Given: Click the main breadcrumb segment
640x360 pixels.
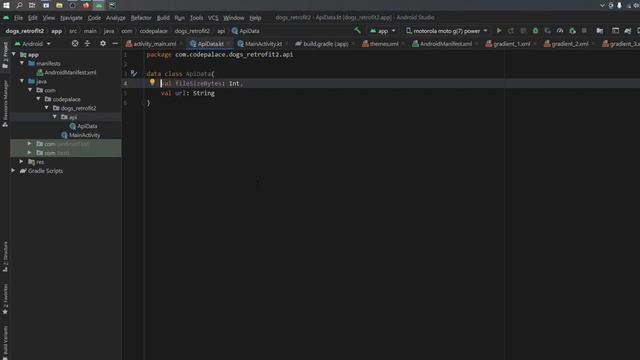Looking at the screenshot, I should coord(90,31).
